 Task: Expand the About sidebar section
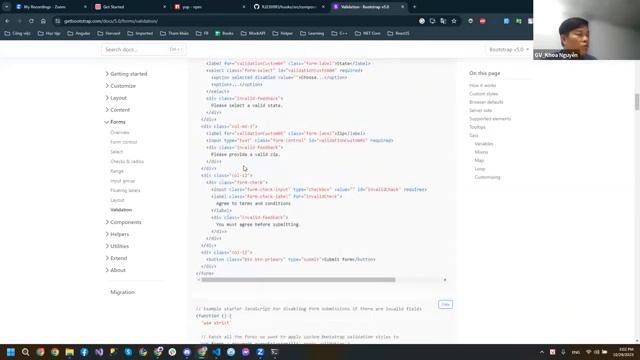click(x=116, y=270)
